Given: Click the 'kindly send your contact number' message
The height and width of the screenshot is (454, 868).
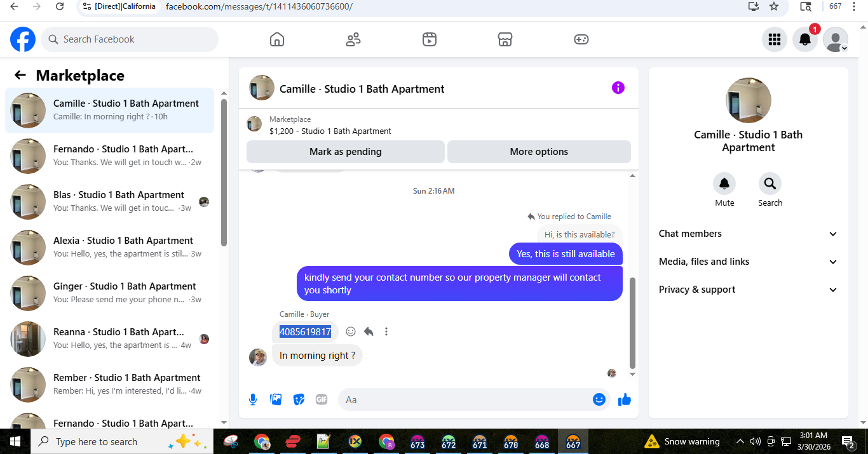Looking at the screenshot, I should tap(459, 284).
